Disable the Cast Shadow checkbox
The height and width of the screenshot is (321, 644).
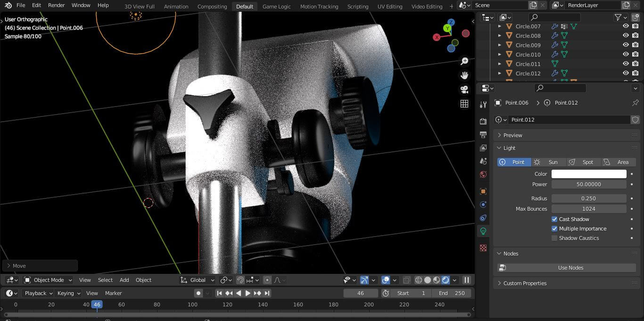pos(554,219)
